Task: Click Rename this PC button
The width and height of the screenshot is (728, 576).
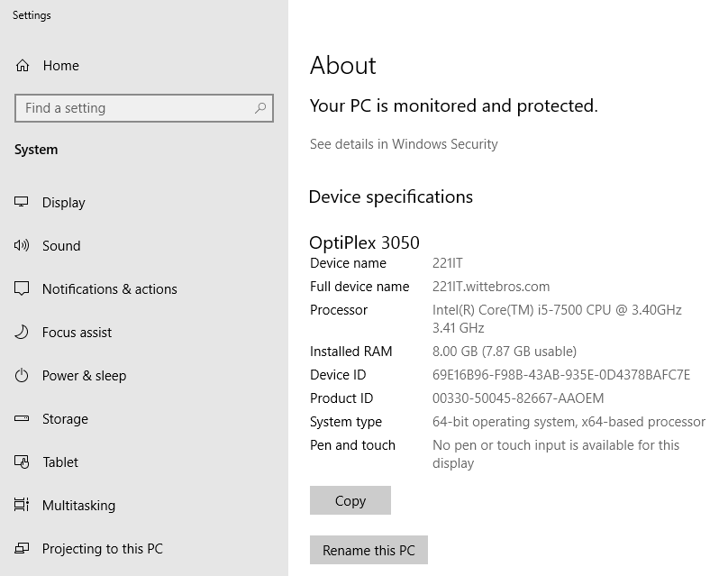Action: click(369, 550)
